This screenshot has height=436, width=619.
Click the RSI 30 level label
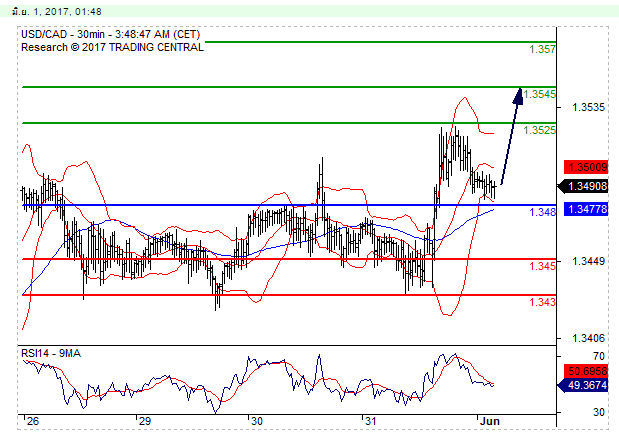598,412
